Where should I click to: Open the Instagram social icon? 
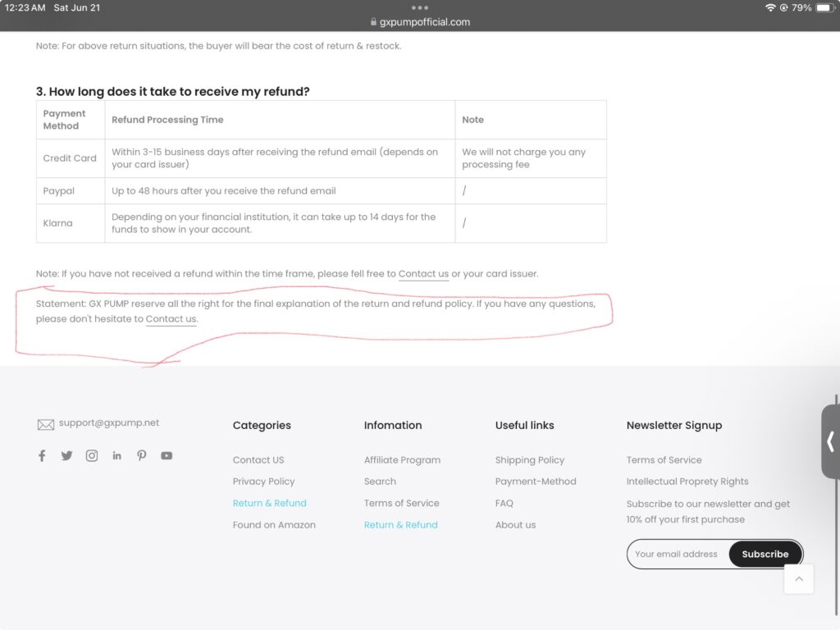92,456
